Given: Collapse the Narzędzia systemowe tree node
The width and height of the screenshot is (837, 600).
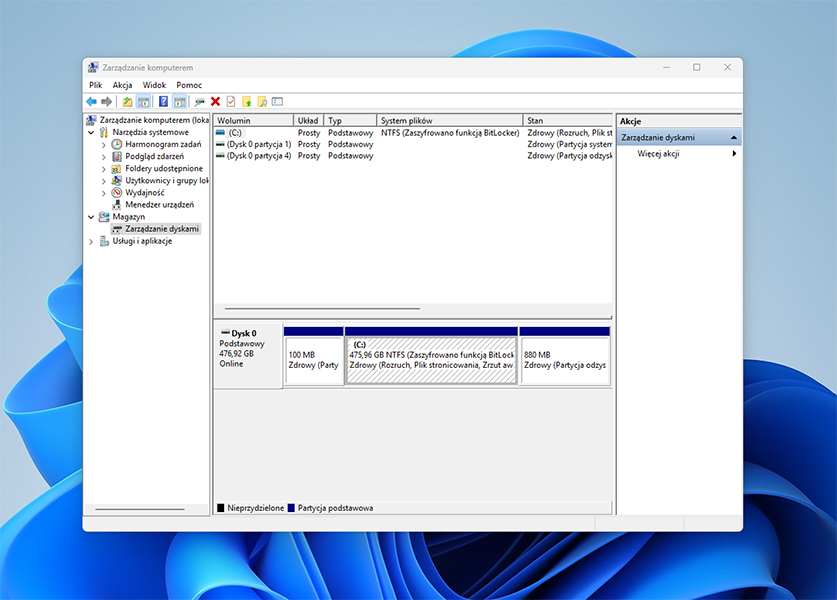Looking at the screenshot, I should pos(91,132).
